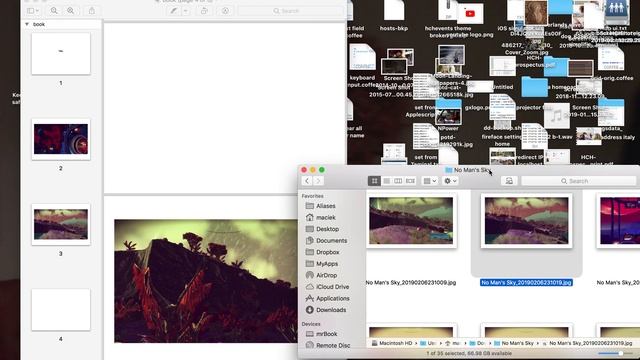Image resolution: width=640 pixels, height=360 pixels.
Task: Open Finder Action gear menu
Action: tap(451, 181)
